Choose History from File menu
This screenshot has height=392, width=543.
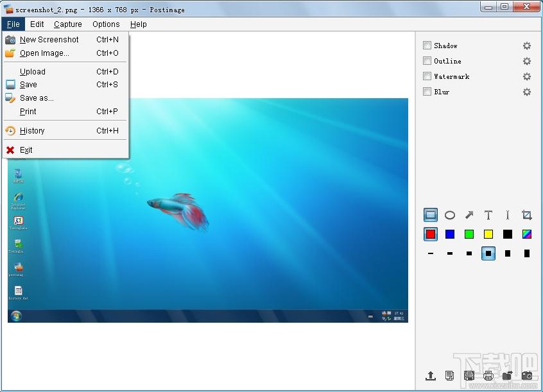(x=65, y=130)
